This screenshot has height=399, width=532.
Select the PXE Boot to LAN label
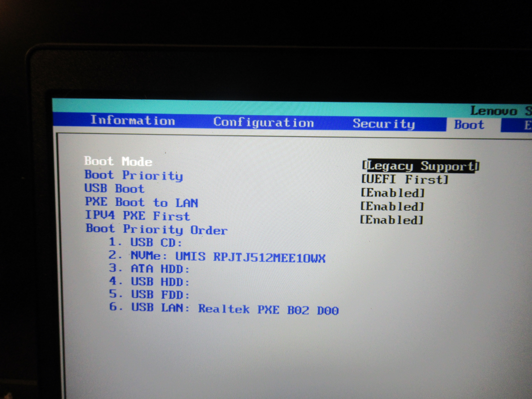point(142,202)
